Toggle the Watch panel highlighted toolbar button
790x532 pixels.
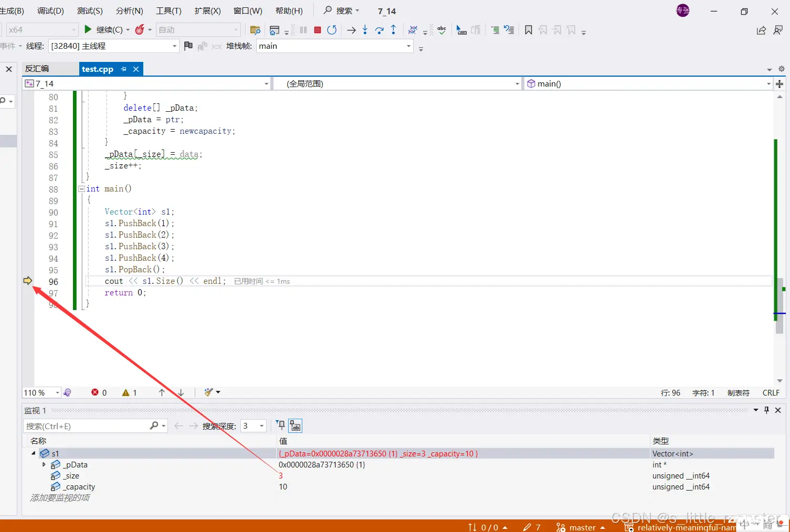pyautogui.click(x=296, y=425)
